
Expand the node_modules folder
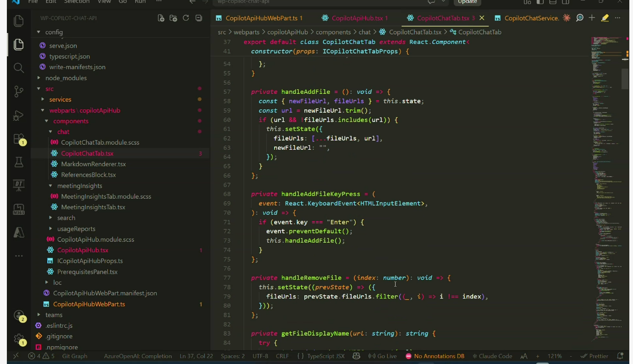click(66, 78)
